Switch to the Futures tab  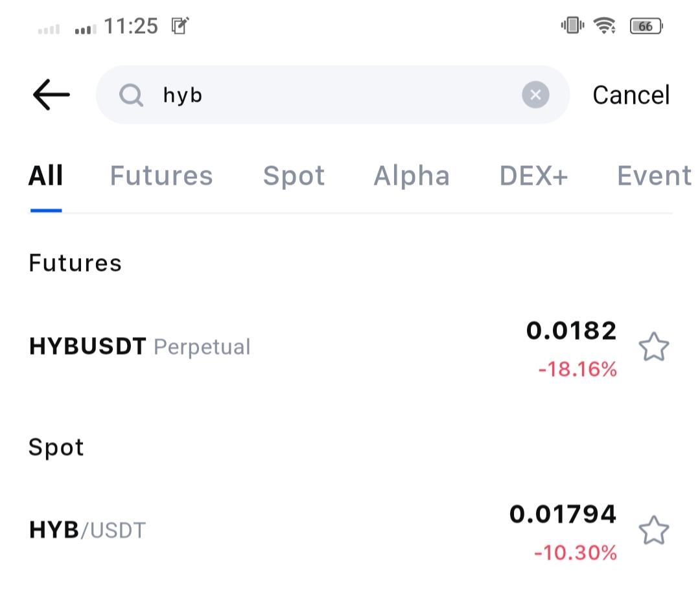tap(161, 176)
